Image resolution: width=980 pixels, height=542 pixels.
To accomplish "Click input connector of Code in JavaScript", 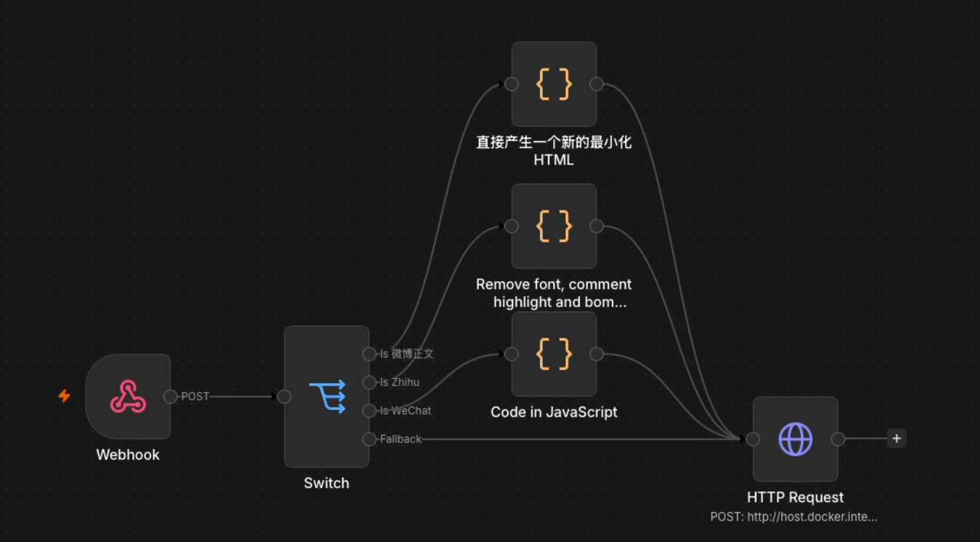I will [x=511, y=354].
